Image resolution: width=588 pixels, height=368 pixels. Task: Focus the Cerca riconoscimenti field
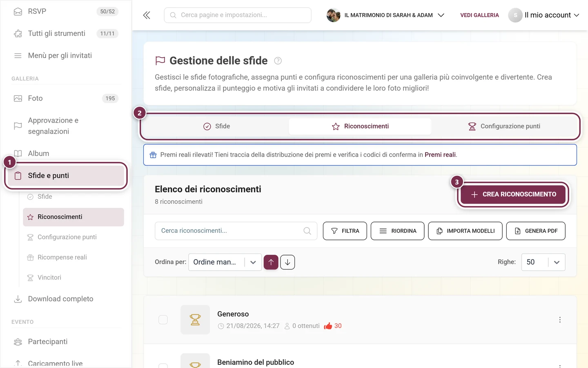click(236, 231)
